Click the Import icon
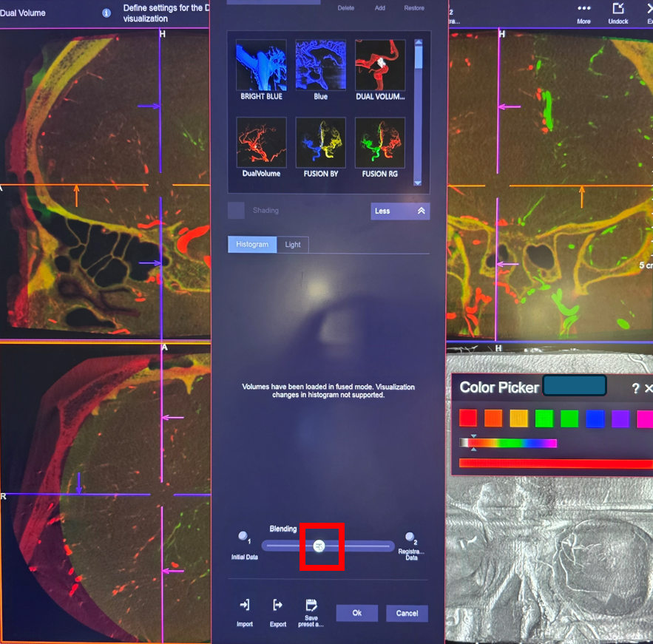Image resolution: width=653 pixels, height=644 pixels. click(245, 606)
